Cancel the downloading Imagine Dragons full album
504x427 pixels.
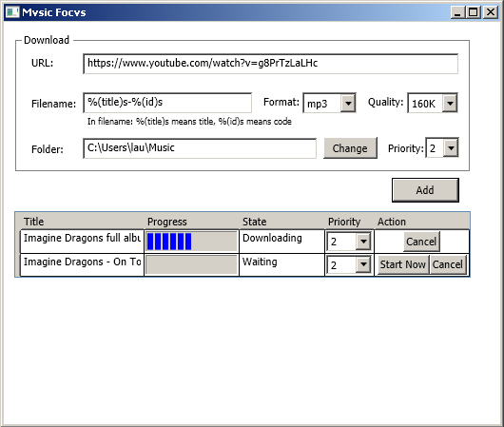421,242
